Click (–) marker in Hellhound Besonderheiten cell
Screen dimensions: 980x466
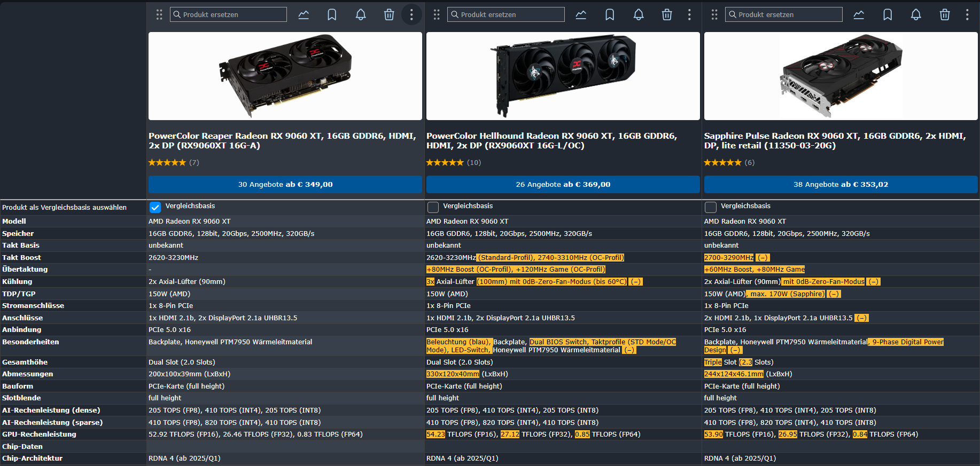pyautogui.click(x=629, y=350)
